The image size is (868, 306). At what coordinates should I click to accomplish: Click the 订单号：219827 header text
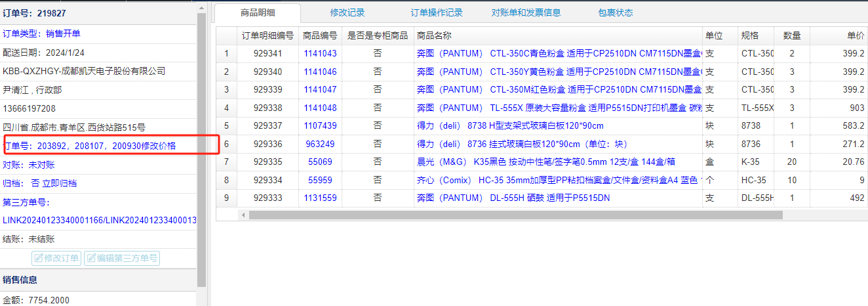[34, 13]
